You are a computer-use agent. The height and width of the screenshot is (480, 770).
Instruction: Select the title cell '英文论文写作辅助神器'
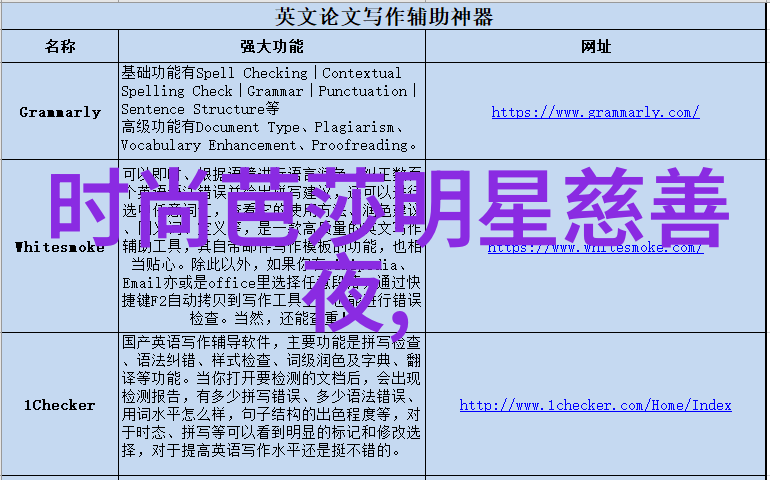point(384,16)
